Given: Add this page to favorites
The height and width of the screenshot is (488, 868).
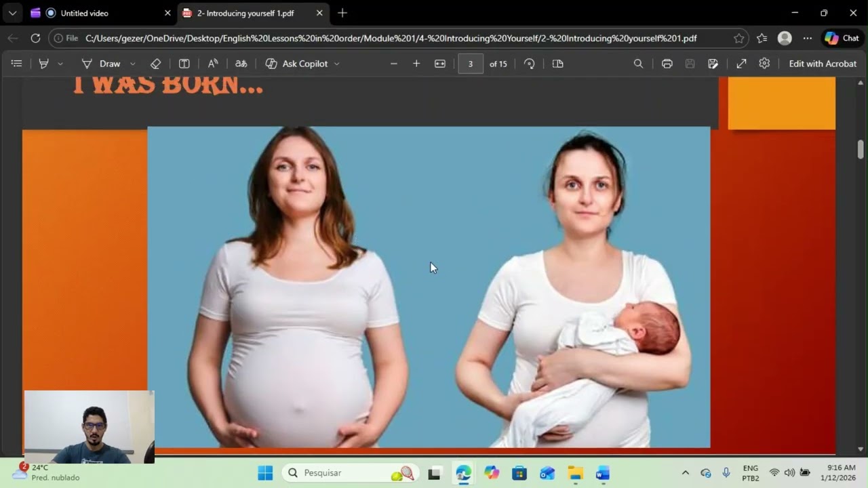Looking at the screenshot, I should pos(738,39).
